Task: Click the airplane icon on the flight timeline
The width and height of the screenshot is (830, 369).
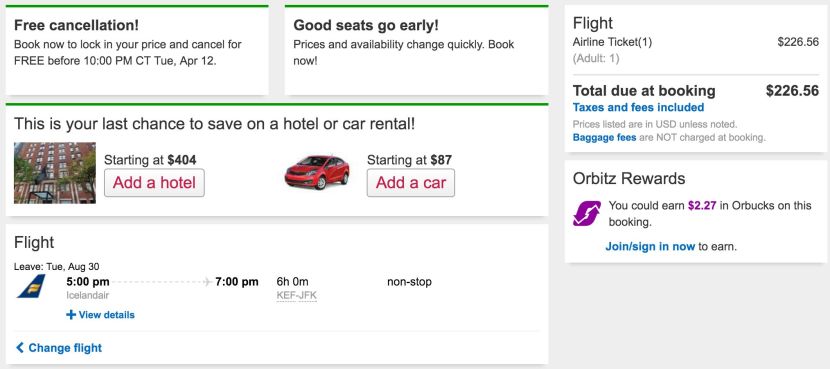Action: [x=208, y=282]
